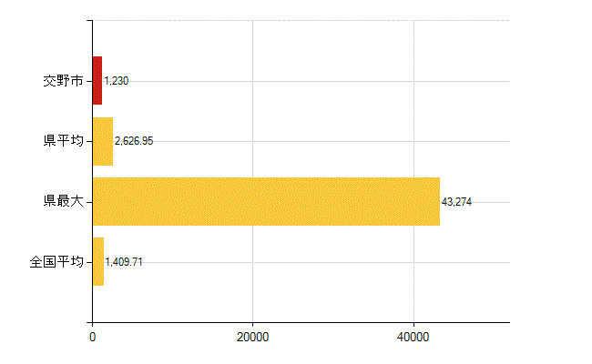Click the 1,409.71 value label
The image size is (592, 364).
pyautogui.click(x=124, y=262)
